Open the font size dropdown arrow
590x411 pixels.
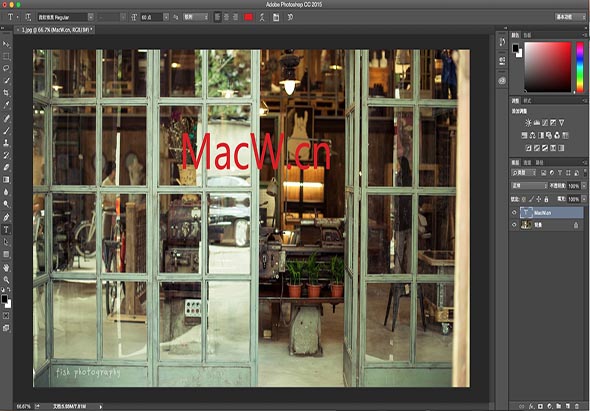point(166,17)
